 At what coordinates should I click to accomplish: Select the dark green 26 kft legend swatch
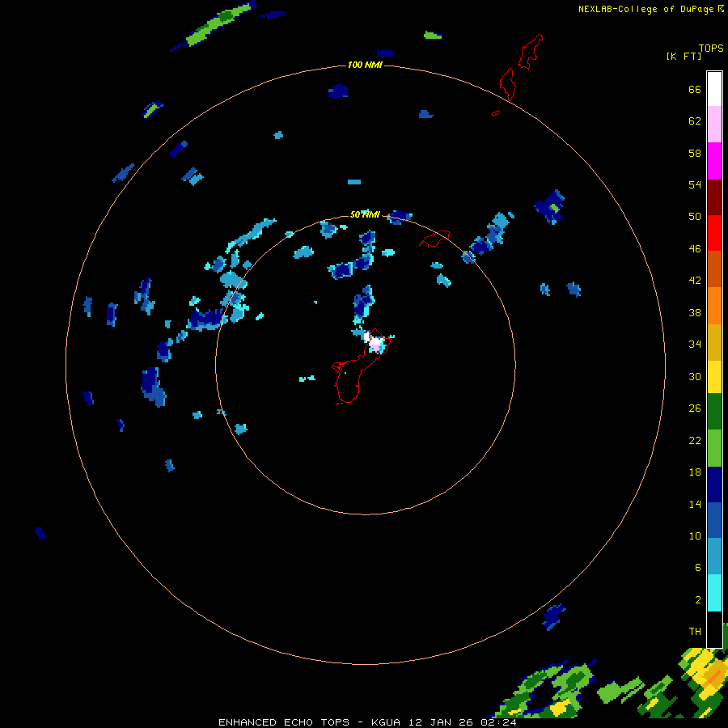coord(714,412)
